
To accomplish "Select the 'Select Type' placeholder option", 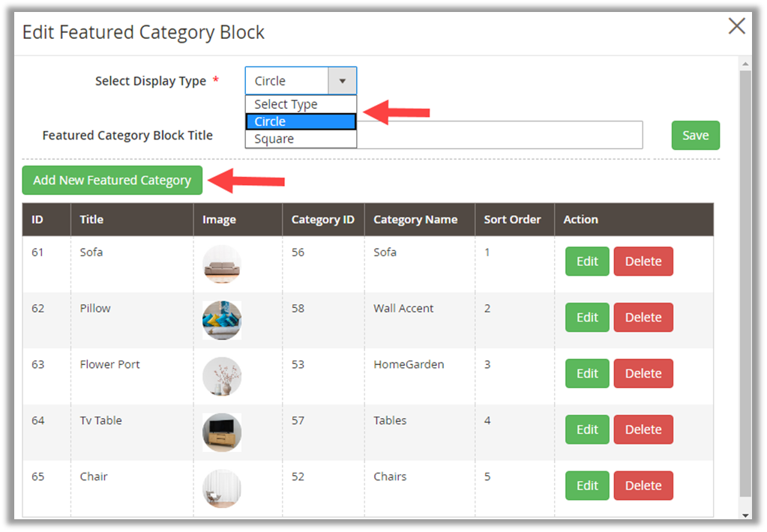I will pyautogui.click(x=301, y=104).
